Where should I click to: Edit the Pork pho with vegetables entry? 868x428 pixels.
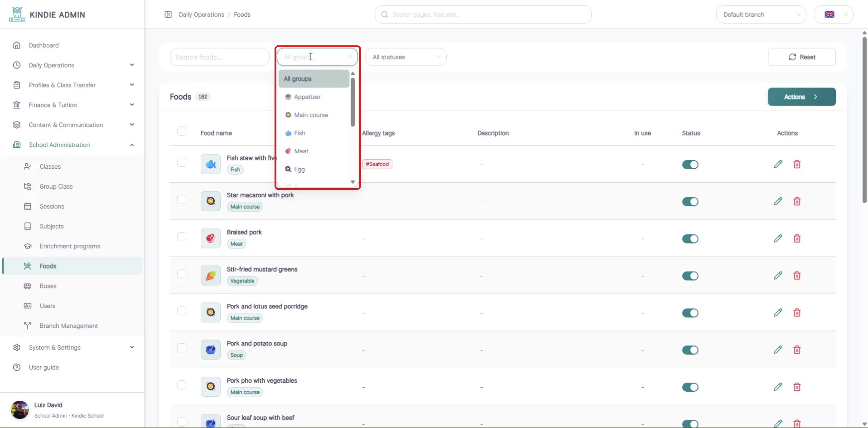click(778, 387)
